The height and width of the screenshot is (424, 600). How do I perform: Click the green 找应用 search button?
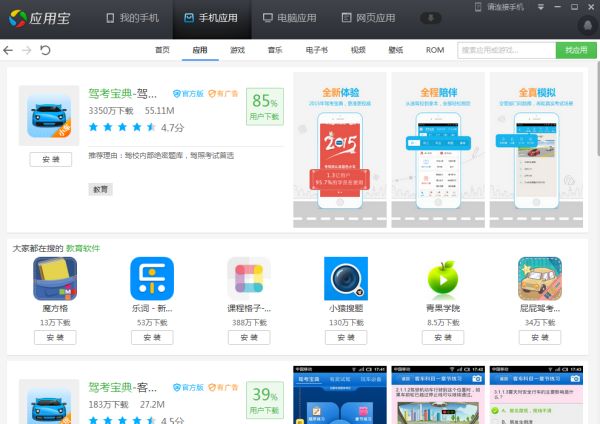[576, 50]
